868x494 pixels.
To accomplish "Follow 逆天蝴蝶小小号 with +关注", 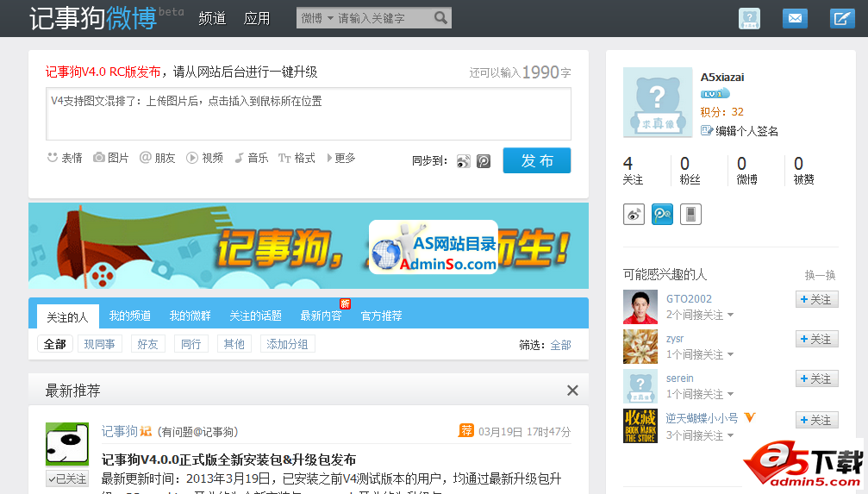I will pyautogui.click(x=816, y=421).
